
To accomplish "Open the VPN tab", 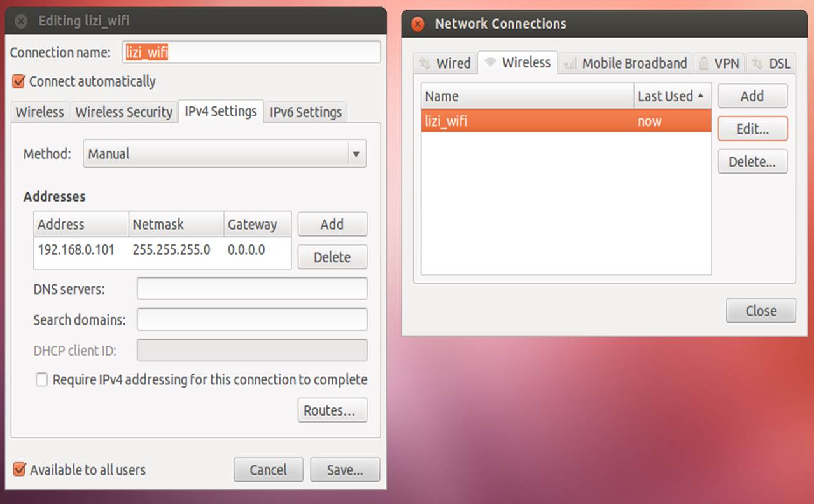I will [x=719, y=64].
